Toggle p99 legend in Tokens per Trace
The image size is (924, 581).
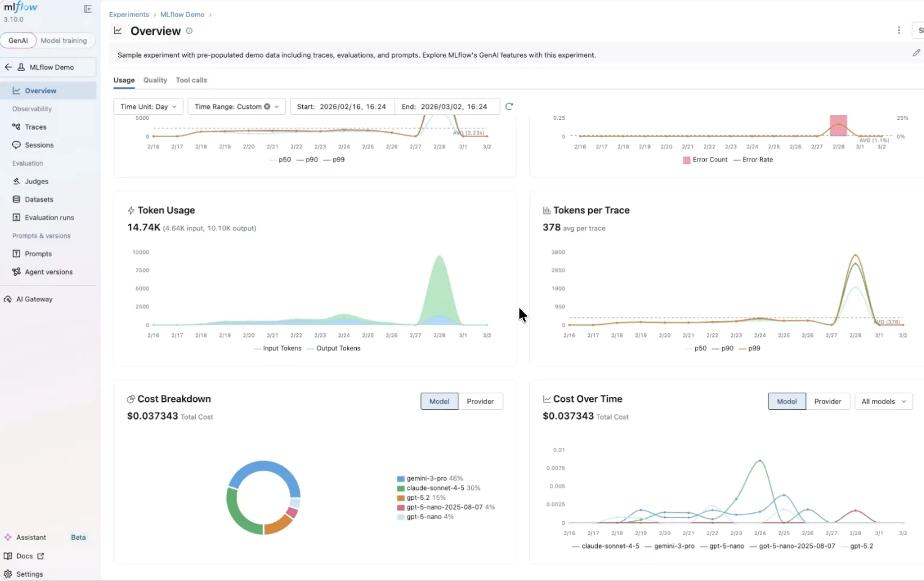[750, 349]
